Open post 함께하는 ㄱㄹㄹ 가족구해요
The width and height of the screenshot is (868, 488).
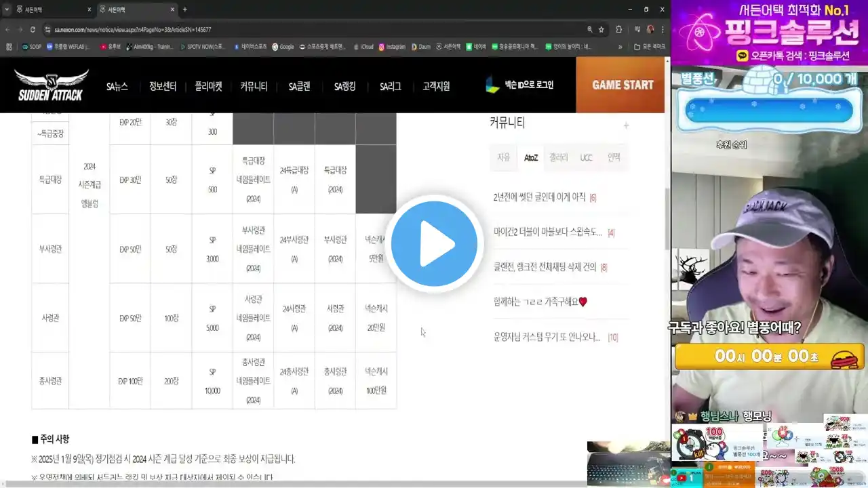click(540, 302)
